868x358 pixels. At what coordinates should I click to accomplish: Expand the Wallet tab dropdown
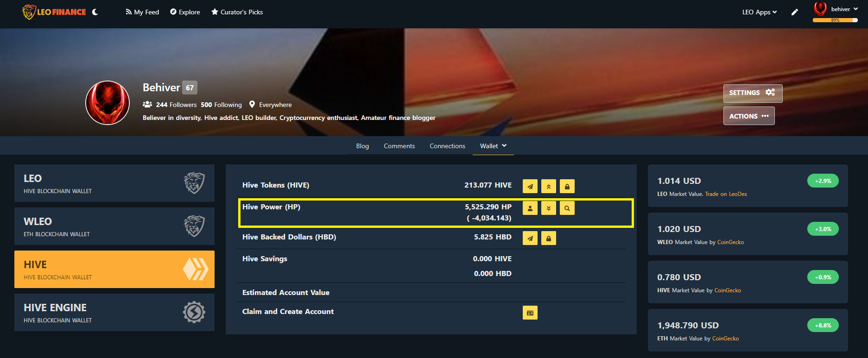click(x=493, y=146)
